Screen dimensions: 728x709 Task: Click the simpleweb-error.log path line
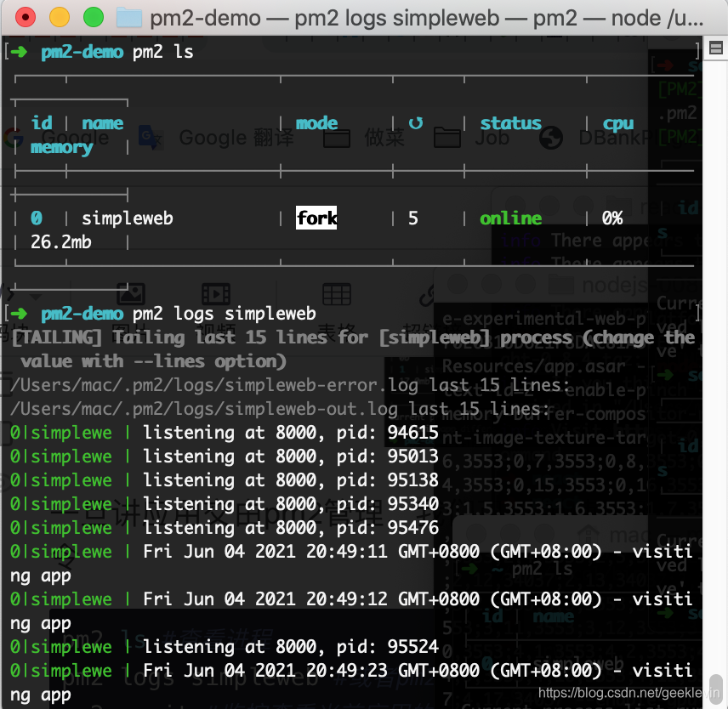coord(289,385)
